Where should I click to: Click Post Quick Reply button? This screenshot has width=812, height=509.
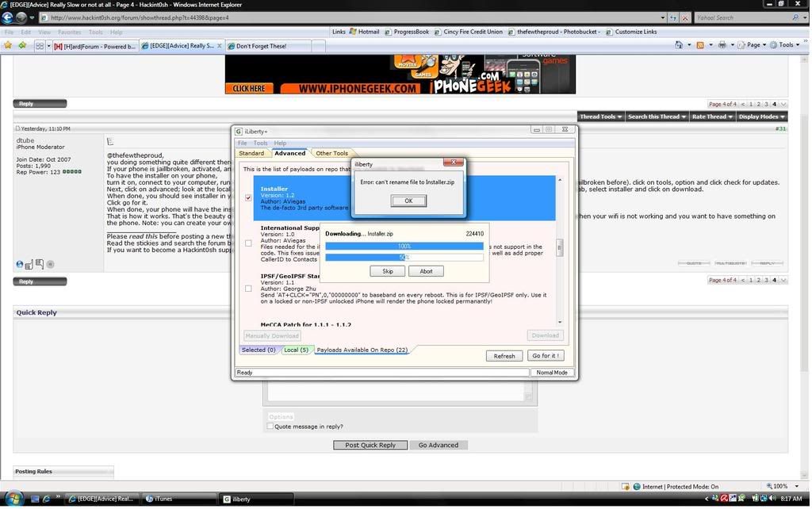tap(370, 445)
